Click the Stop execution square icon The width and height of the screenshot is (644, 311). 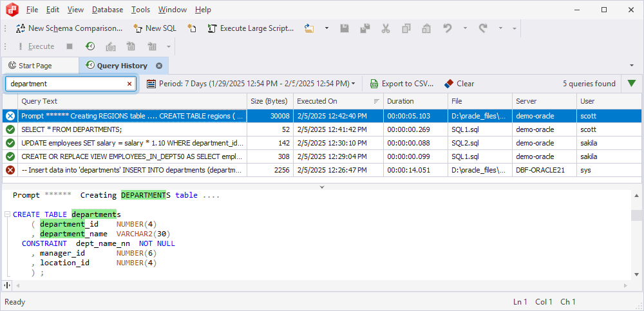[70, 46]
